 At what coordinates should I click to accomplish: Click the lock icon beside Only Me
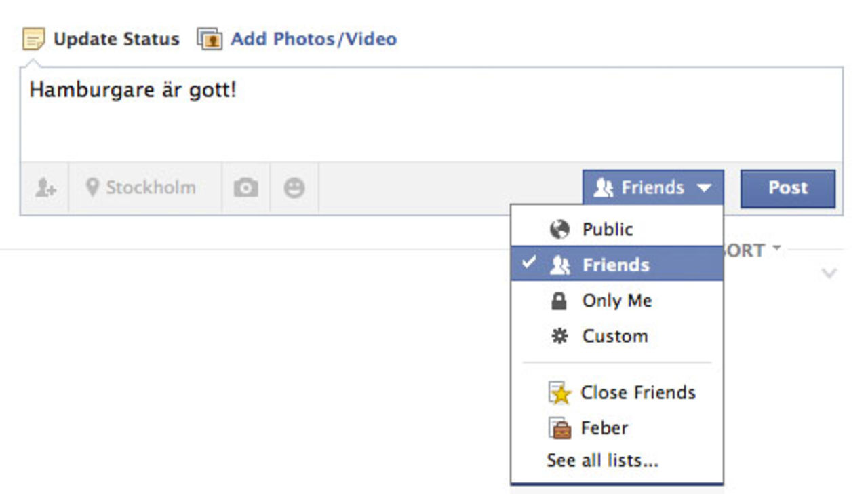coord(559,301)
